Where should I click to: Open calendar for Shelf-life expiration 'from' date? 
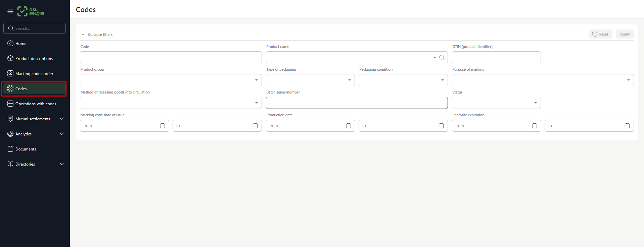coord(535,126)
